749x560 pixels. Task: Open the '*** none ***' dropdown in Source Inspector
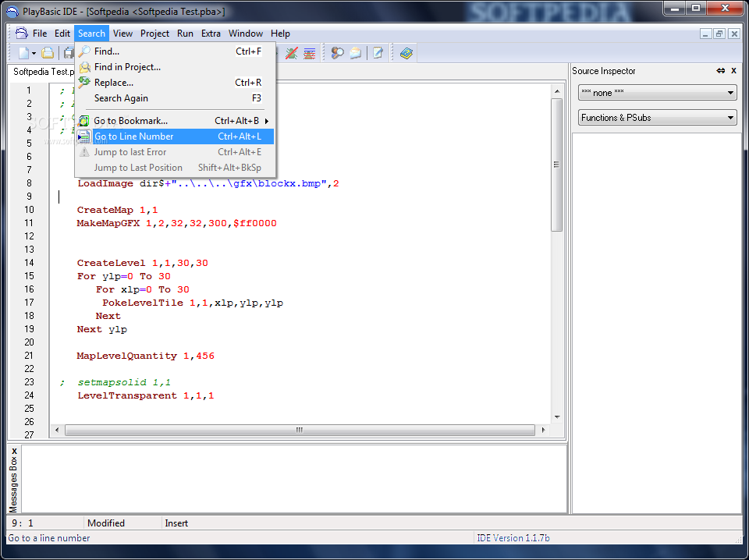coord(657,93)
